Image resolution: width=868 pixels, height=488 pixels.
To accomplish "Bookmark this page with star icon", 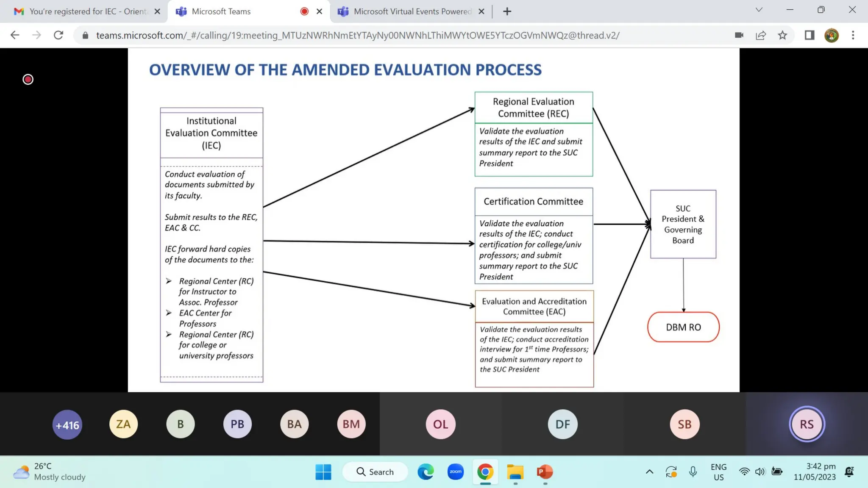I will coord(782,35).
